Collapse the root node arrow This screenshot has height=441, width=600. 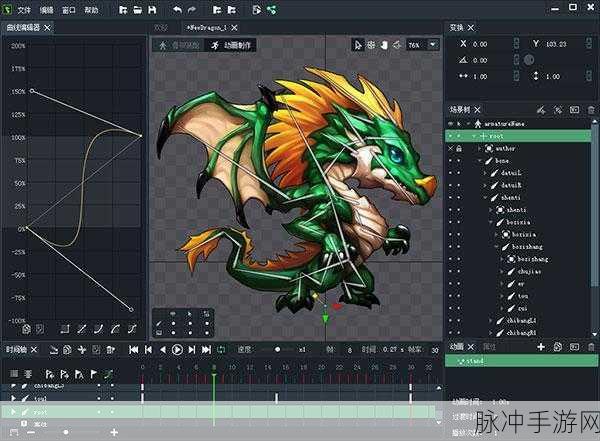[x=474, y=136]
